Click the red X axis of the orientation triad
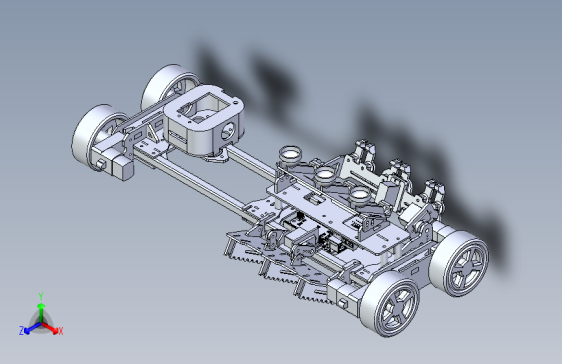The image size is (562, 364). (50, 327)
